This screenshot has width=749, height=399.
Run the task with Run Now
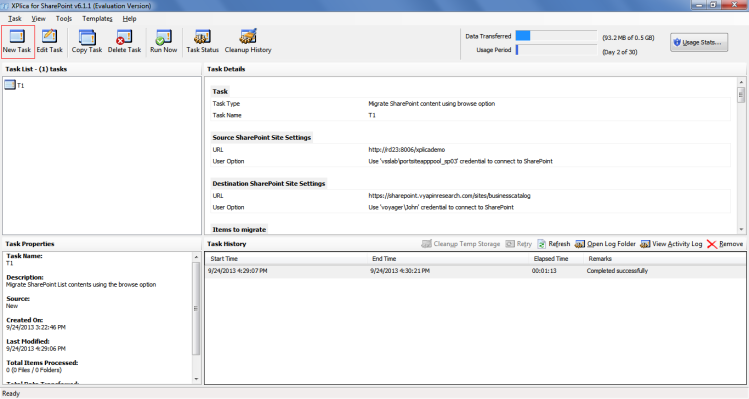point(163,41)
